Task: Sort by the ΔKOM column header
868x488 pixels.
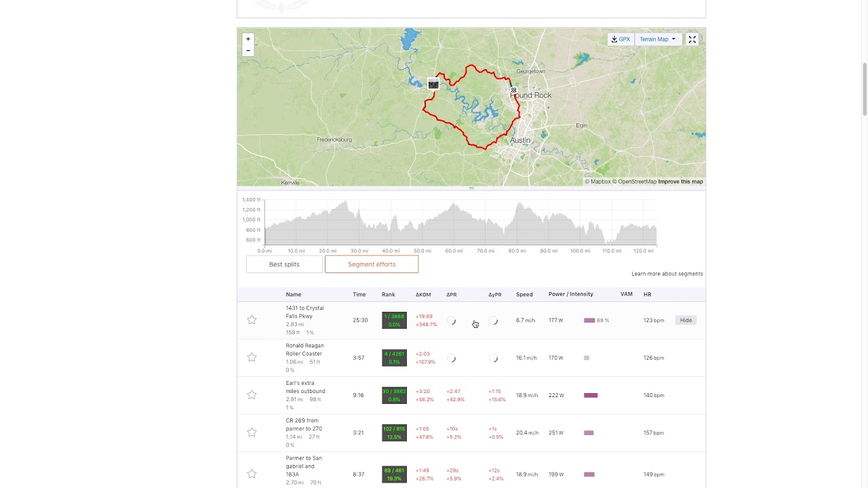Action: [423, 294]
